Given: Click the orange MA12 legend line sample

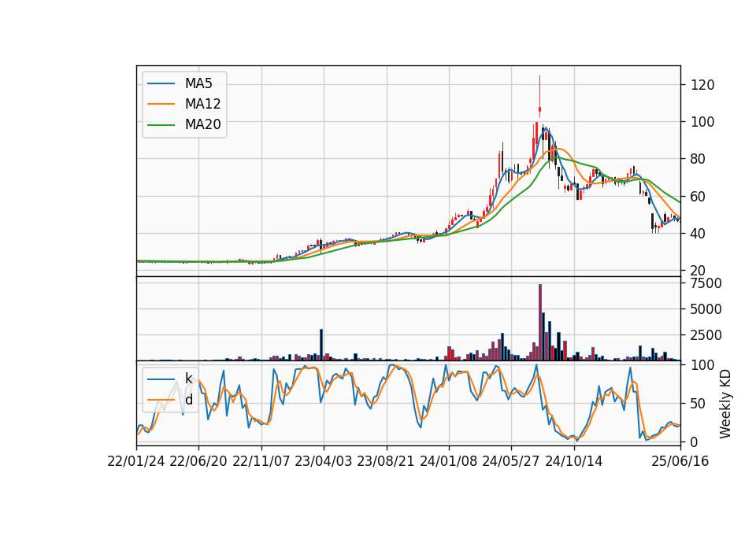Looking at the screenshot, I should (x=161, y=104).
